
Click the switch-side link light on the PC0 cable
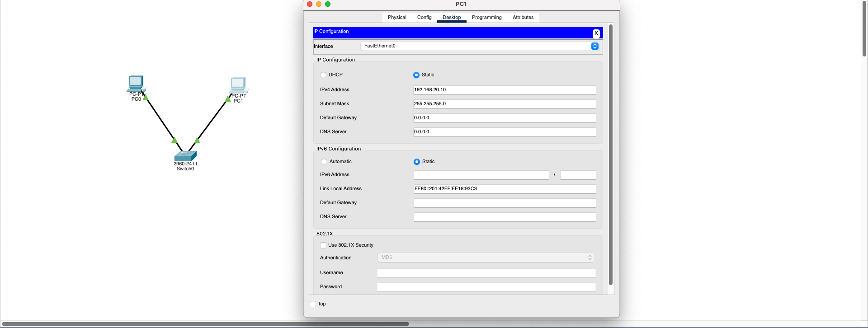pyautogui.click(x=175, y=140)
